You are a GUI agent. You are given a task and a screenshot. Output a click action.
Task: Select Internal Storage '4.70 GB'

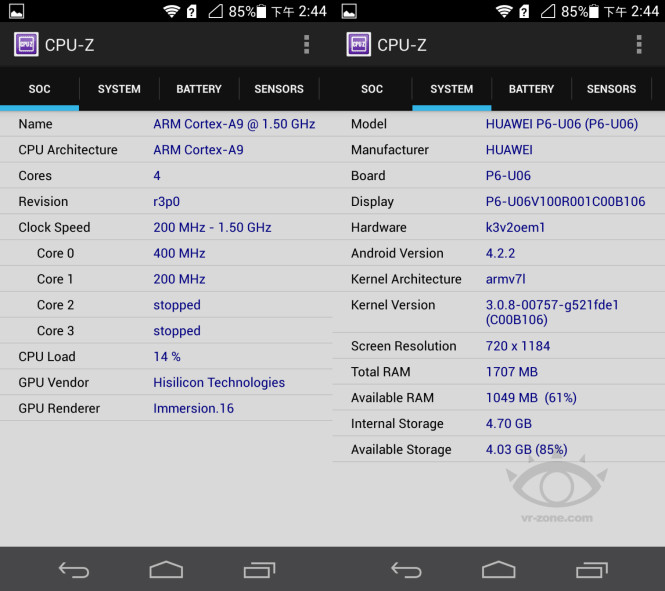coord(509,424)
